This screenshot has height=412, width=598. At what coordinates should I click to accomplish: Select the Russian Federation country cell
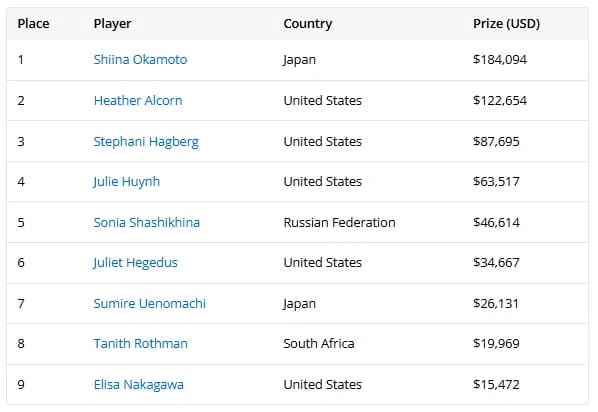pyautogui.click(x=339, y=222)
